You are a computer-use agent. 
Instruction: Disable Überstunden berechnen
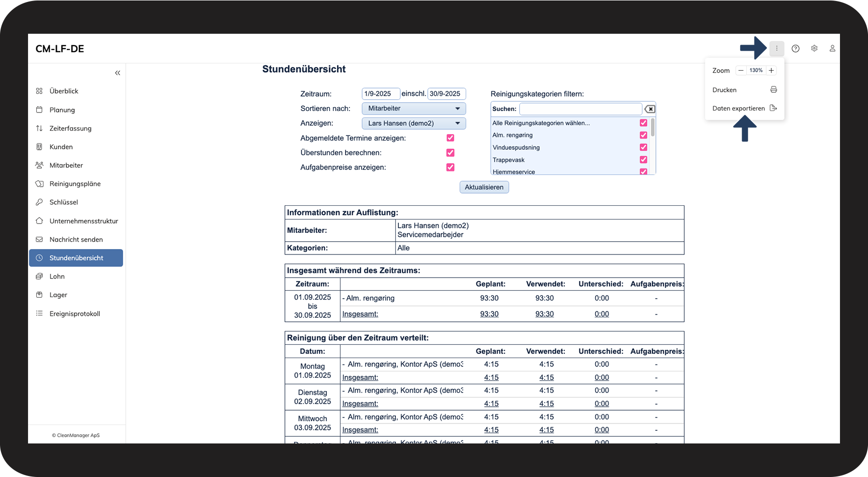(x=450, y=153)
